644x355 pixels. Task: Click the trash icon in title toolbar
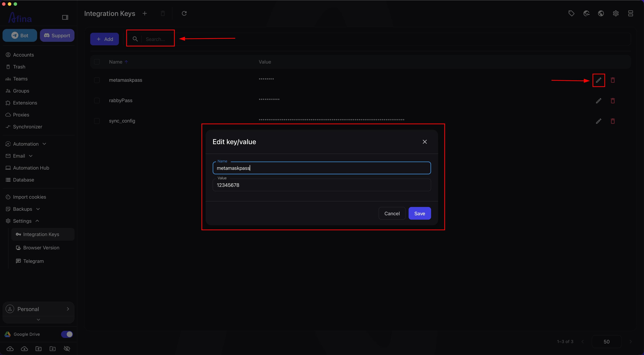click(163, 13)
